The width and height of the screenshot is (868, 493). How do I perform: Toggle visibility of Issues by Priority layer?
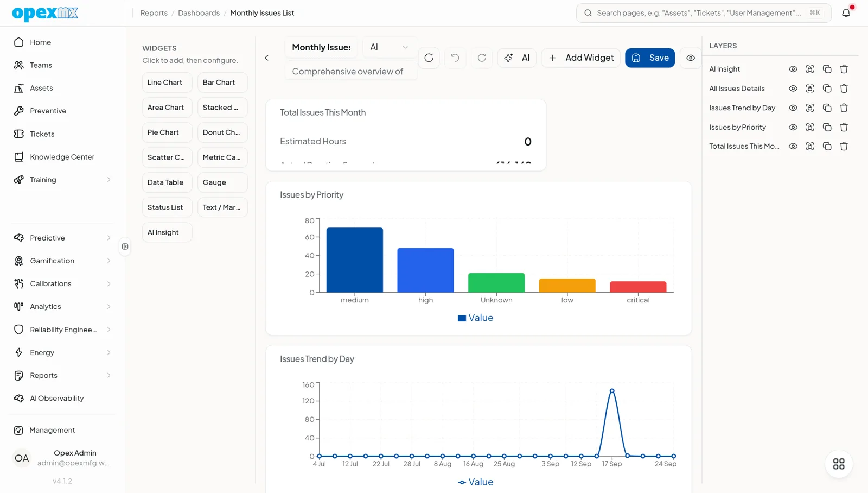pos(793,127)
